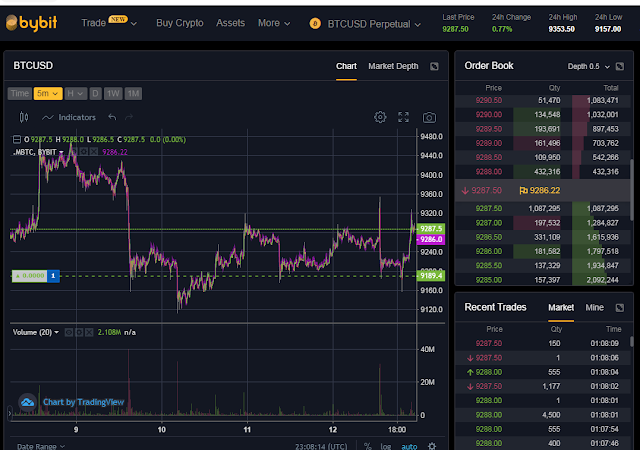Toggle log scale mode

[386, 446]
